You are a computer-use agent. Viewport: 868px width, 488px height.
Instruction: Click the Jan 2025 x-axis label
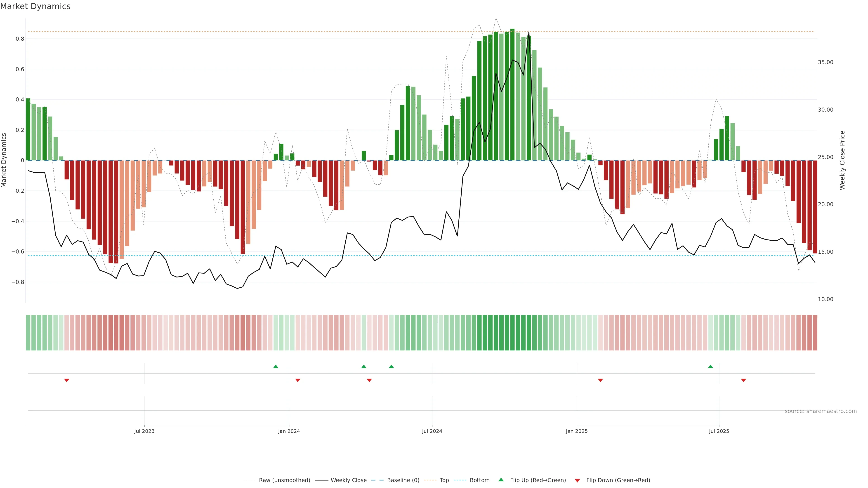pyautogui.click(x=577, y=431)
